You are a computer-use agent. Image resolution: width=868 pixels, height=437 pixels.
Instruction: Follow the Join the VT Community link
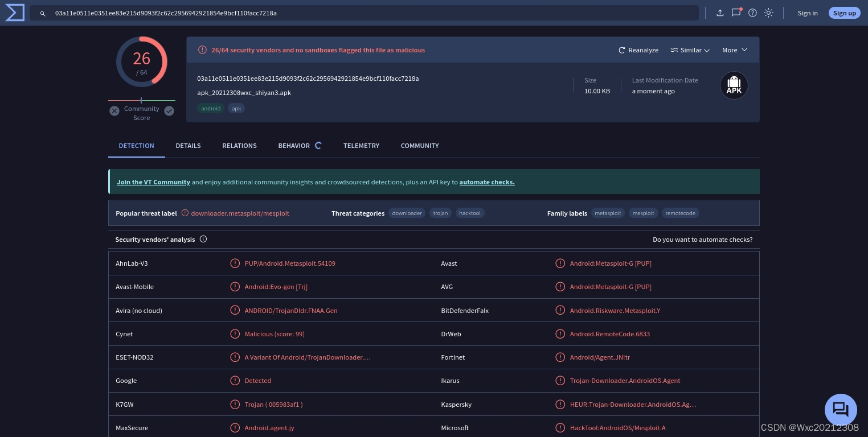pyautogui.click(x=153, y=182)
